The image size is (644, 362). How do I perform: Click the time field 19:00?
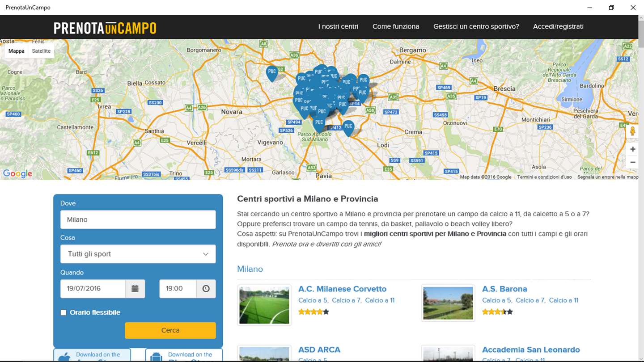pyautogui.click(x=178, y=289)
